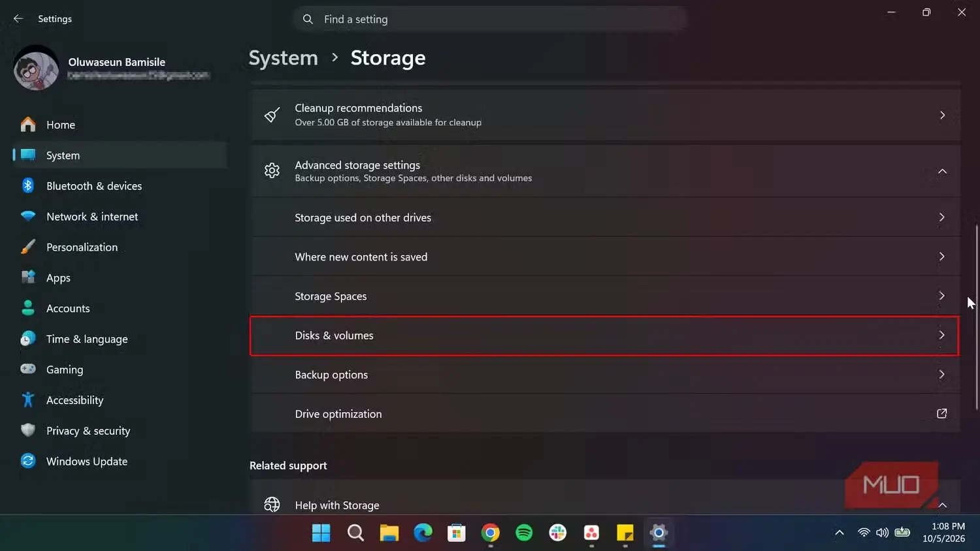Click the vertical scrollbar thumb of the settings page
This screenshot has width=980, height=551.
[x=977, y=317]
